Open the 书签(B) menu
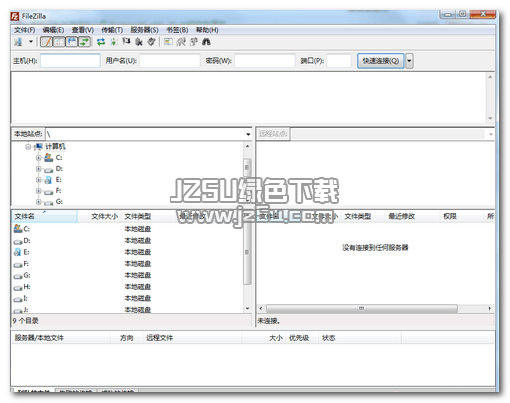 (177, 30)
